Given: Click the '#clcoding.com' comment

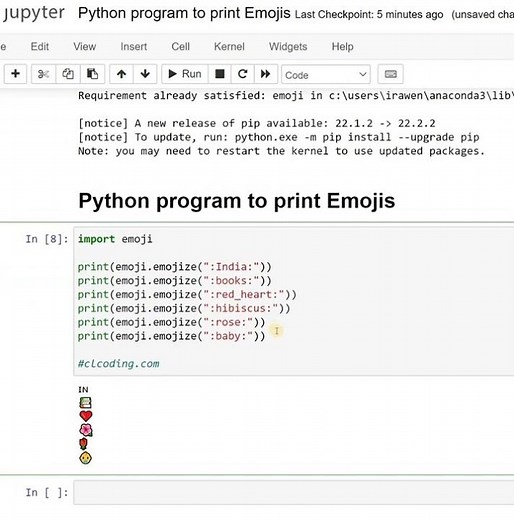Looking at the screenshot, I should pos(118,364).
